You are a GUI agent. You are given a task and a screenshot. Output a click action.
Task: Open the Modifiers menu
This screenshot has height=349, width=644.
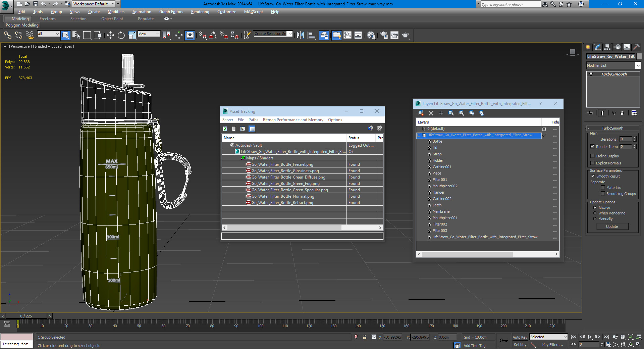coord(116,12)
